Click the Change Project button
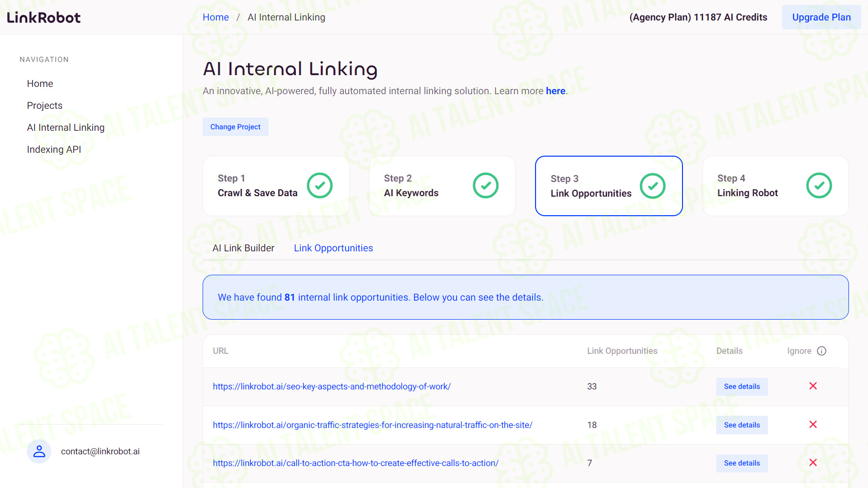Screen dimensions: 868x488 coord(235,127)
